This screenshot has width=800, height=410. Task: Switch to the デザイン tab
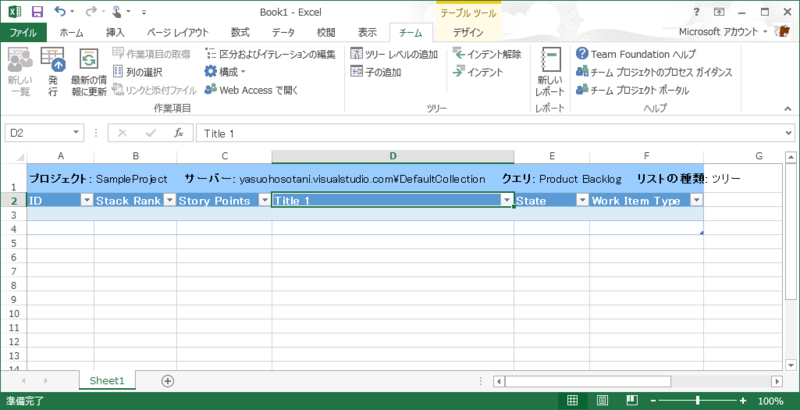click(468, 33)
